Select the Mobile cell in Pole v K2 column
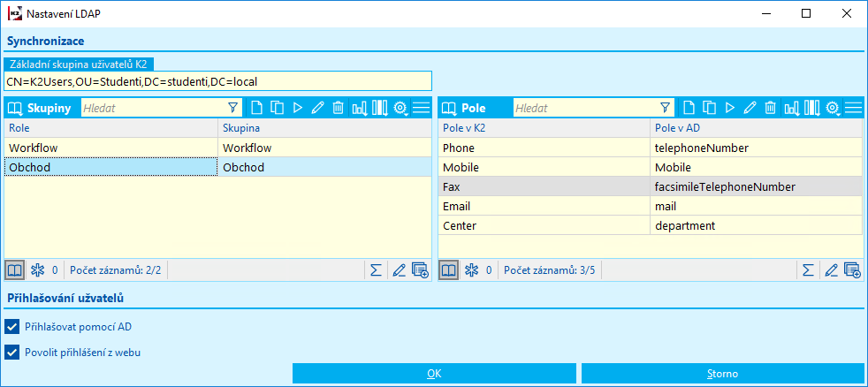 point(544,167)
